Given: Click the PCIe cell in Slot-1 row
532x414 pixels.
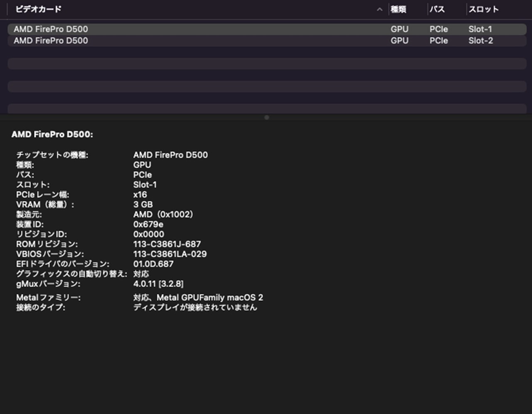Looking at the screenshot, I should (x=438, y=29).
